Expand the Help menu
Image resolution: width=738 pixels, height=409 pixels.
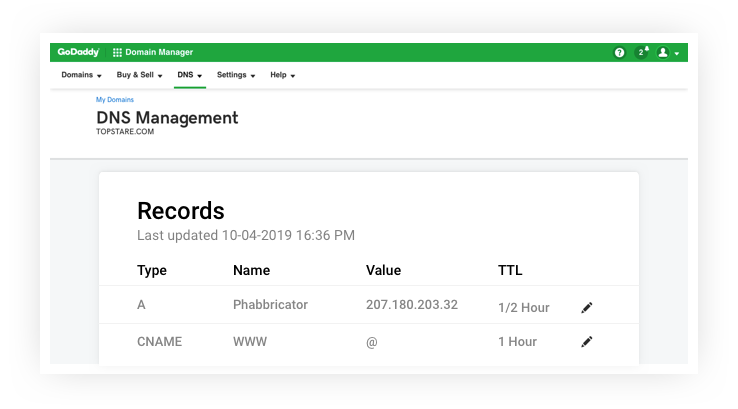tap(282, 75)
